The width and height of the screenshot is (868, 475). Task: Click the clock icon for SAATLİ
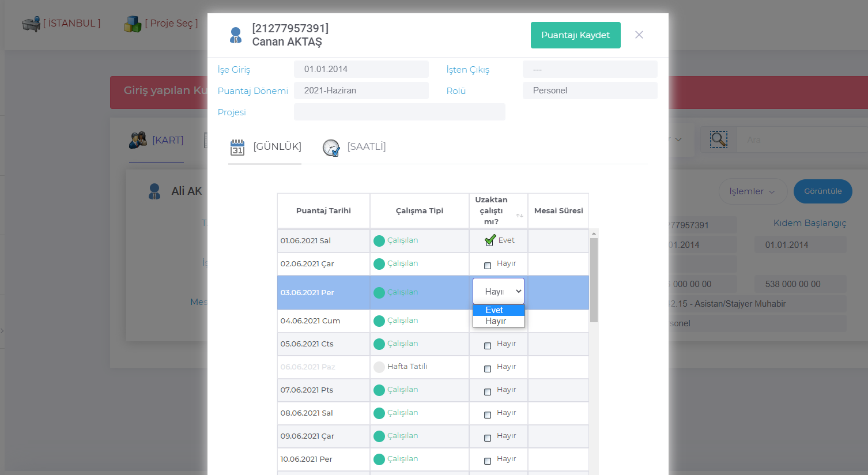pyautogui.click(x=331, y=148)
